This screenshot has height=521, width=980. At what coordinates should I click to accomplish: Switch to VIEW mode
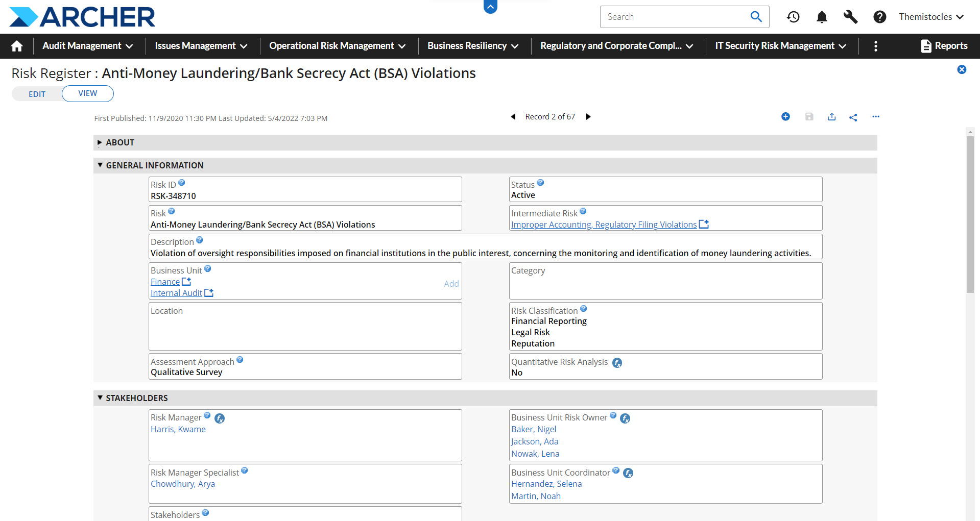pos(87,93)
